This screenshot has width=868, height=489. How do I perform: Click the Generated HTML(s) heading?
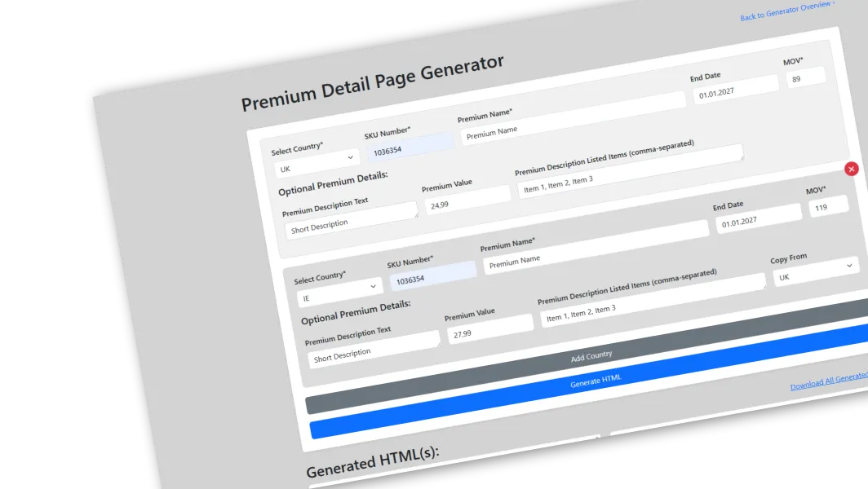coord(373,462)
